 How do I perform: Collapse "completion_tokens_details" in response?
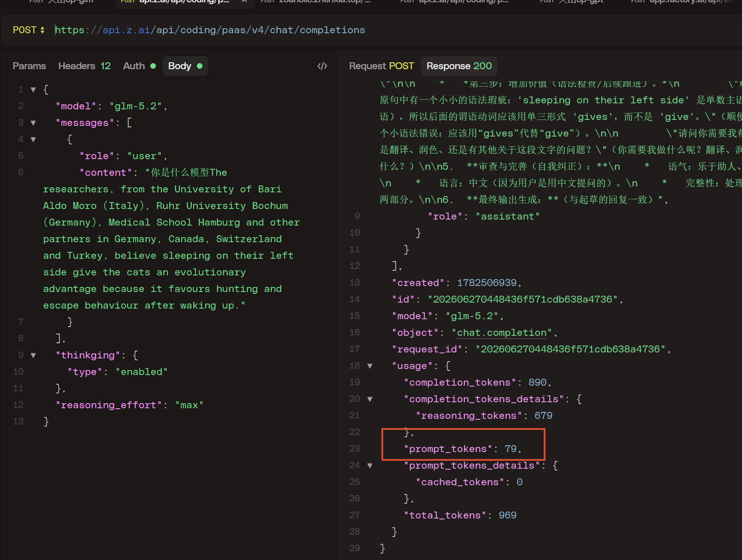click(x=370, y=399)
